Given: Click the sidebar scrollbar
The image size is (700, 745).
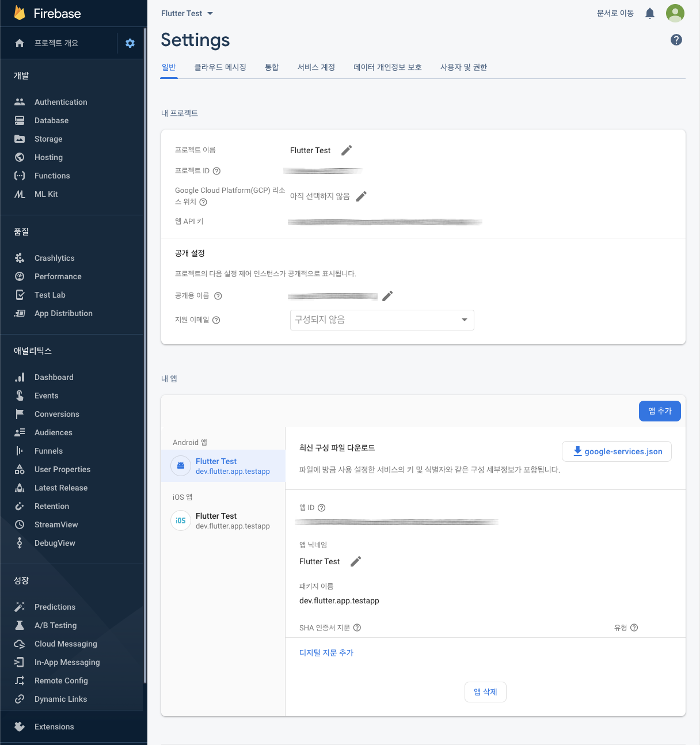Looking at the screenshot, I should click(145, 356).
